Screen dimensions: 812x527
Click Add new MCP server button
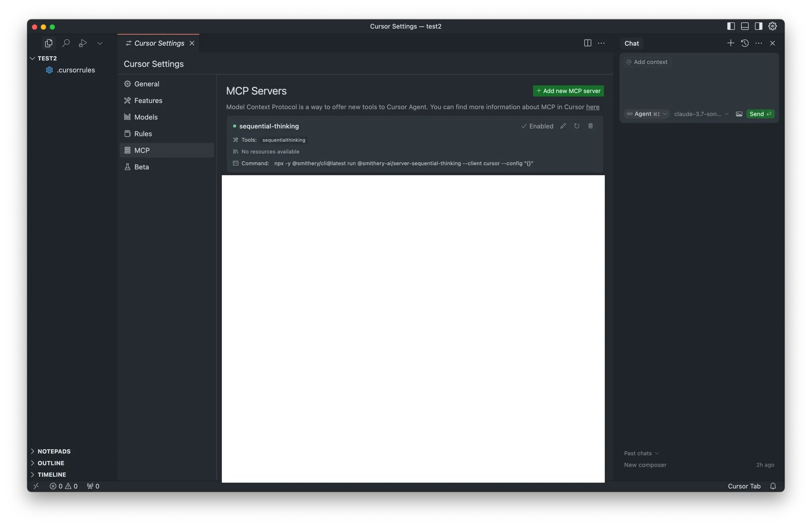click(568, 91)
